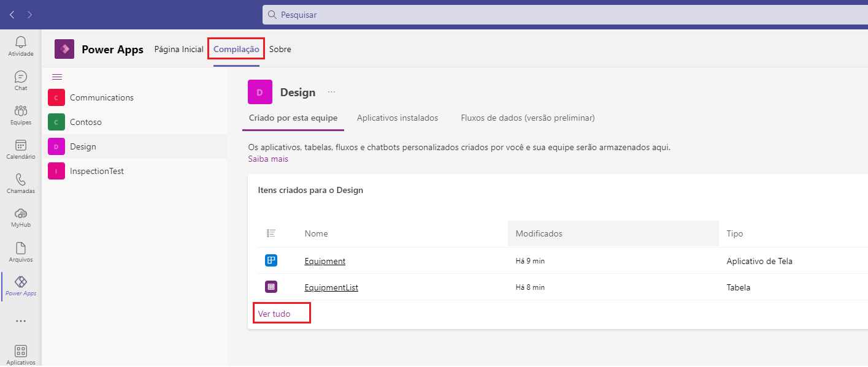Screen dimensions: 868x367
Task: Click the Ver tudo link
Action: pos(274,314)
